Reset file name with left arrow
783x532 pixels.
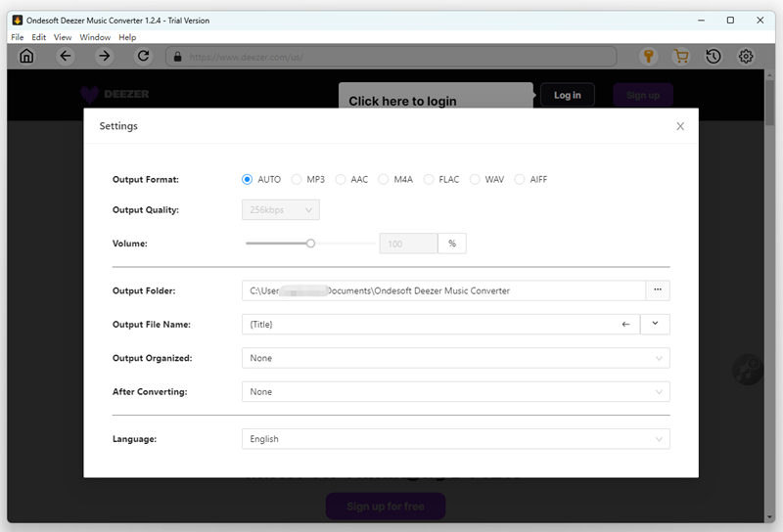625,324
